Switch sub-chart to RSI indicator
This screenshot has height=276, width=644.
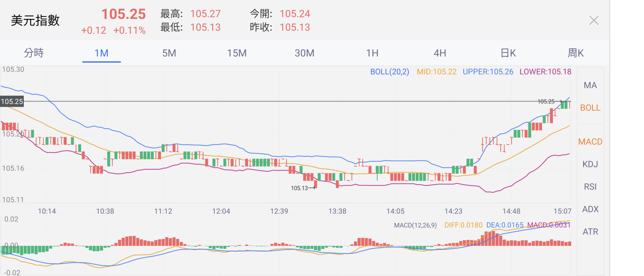coord(590,187)
